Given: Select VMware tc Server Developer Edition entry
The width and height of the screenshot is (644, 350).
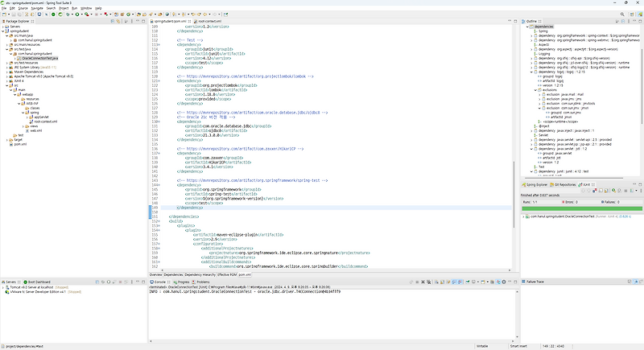Looking at the screenshot, I should (x=43, y=292).
